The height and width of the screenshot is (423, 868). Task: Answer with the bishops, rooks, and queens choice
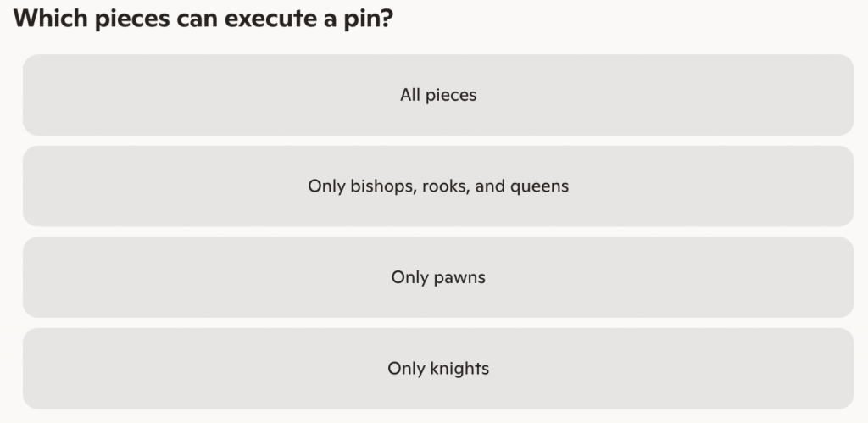[x=438, y=186]
